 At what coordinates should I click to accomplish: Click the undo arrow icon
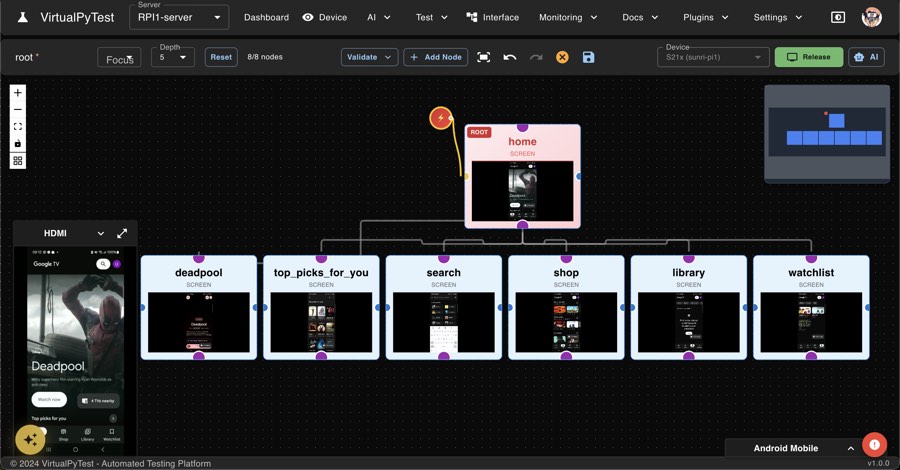click(510, 57)
